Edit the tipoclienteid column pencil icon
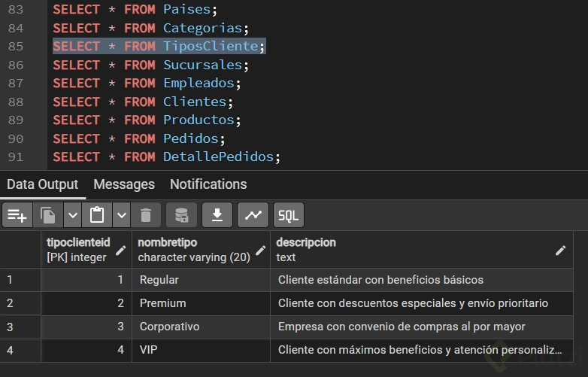The width and height of the screenshot is (588, 377). tap(121, 251)
